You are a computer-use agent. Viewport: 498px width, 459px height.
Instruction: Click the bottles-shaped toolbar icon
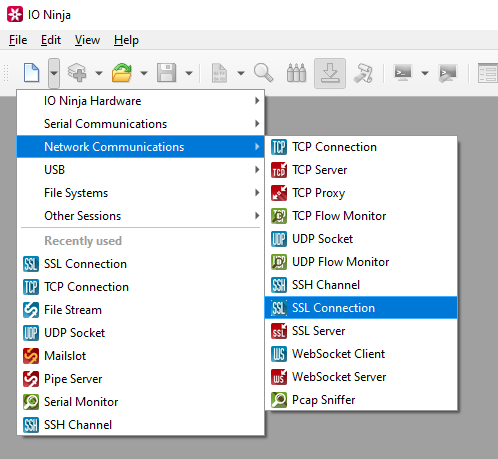tap(296, 73)
